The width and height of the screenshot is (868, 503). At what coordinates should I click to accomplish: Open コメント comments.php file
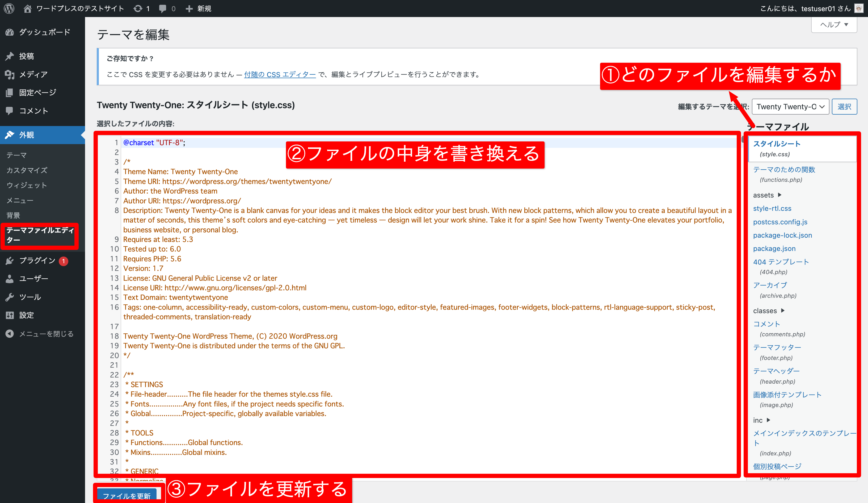click(x=779, y=329)
